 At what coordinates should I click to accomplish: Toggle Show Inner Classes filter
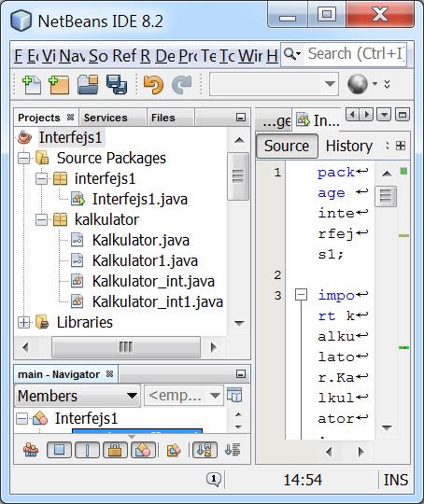143,450
